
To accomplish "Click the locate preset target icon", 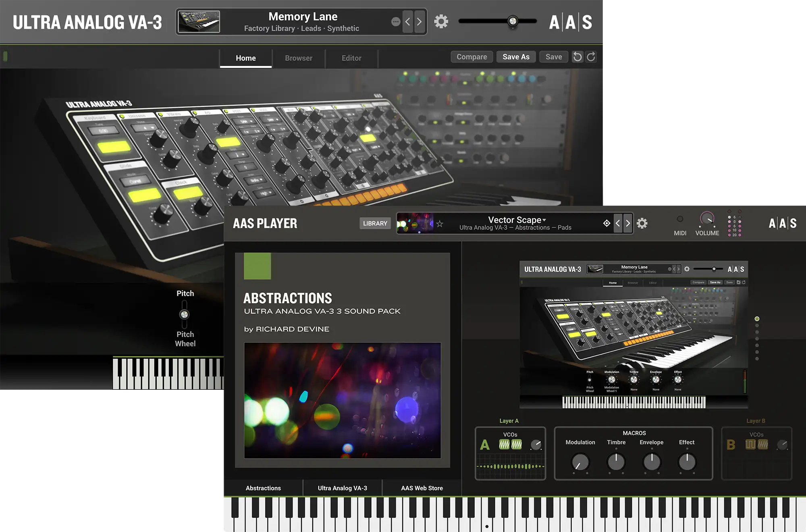I will pos(607,223).
